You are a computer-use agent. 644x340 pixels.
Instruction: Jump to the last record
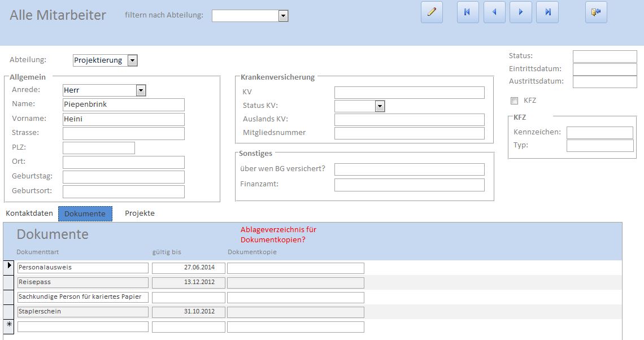547,12
